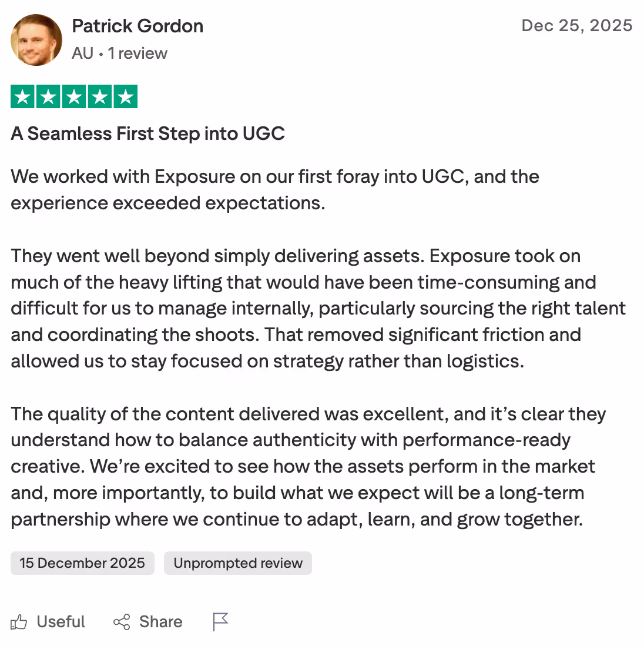Click the first green rating star
Viewport: 644px width, 649px height.
[x=22, y=96]
